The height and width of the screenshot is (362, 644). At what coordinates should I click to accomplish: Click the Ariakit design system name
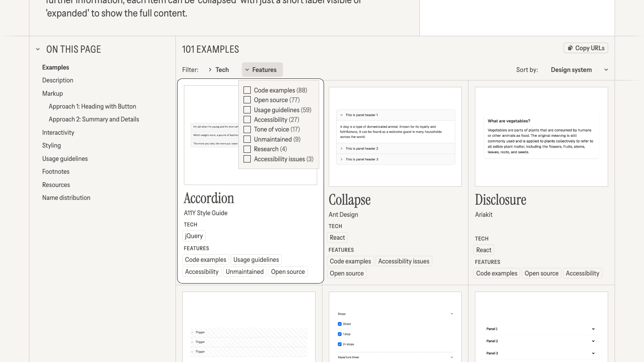[484, 214]
